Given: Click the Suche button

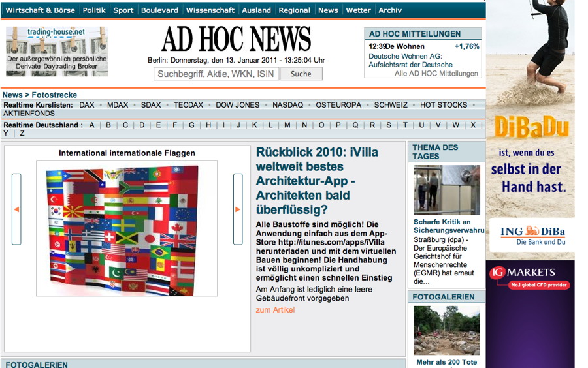Looking at the screenshot, I should click(x=301, y=74).
